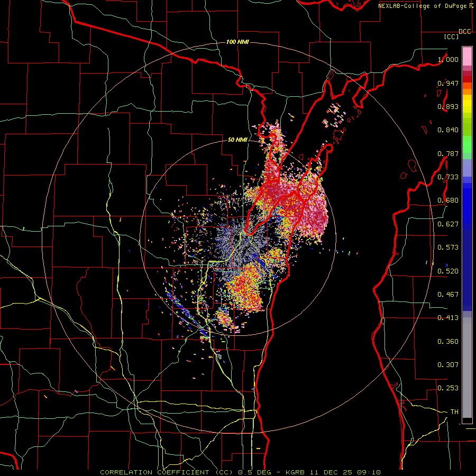Click the 0.733 legend value
The image size is (476, 476).
(448, 177)
